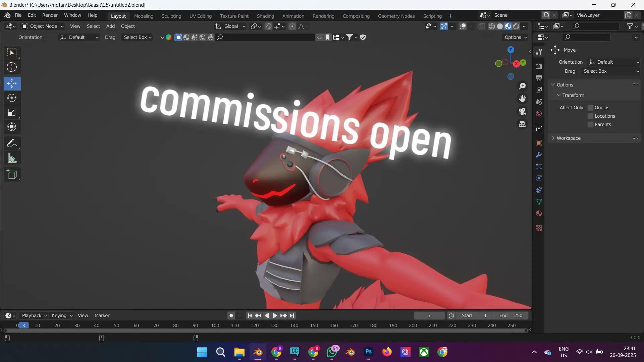The image size is (644, 362).
Task: Toggle proportional editing button
Action: click(292, 26)
